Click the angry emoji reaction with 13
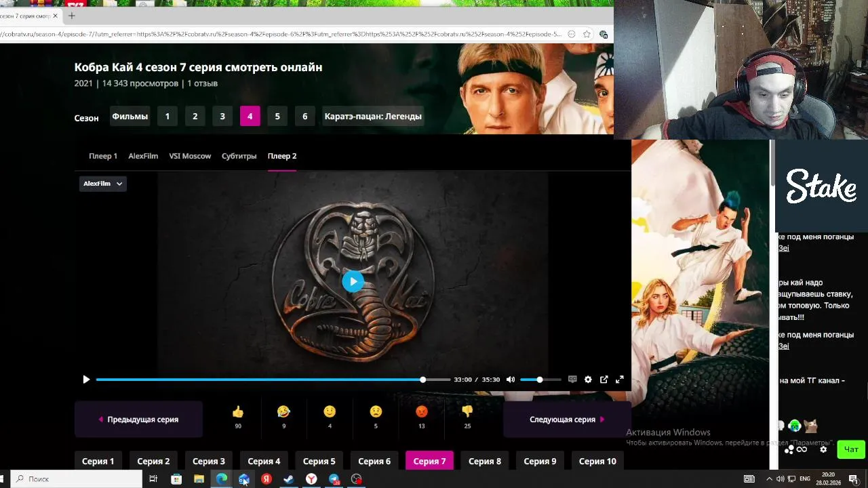 [x=422, y=417]
